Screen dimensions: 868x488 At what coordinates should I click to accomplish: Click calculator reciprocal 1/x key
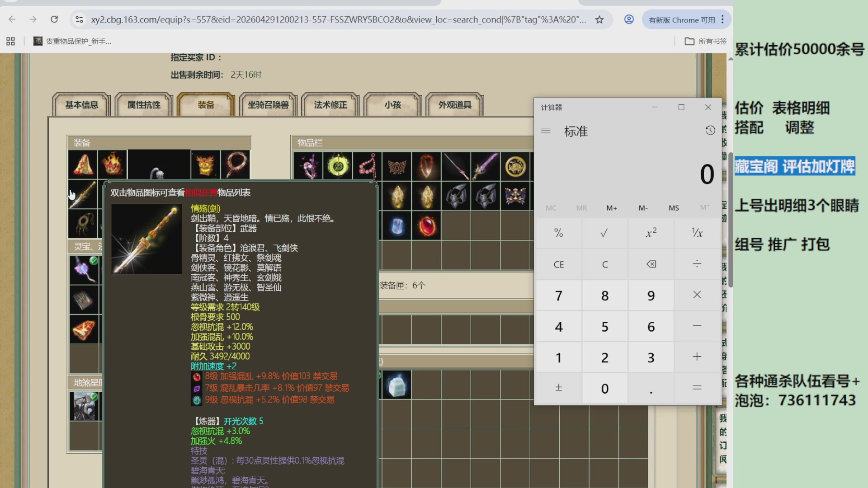(697, 233)
